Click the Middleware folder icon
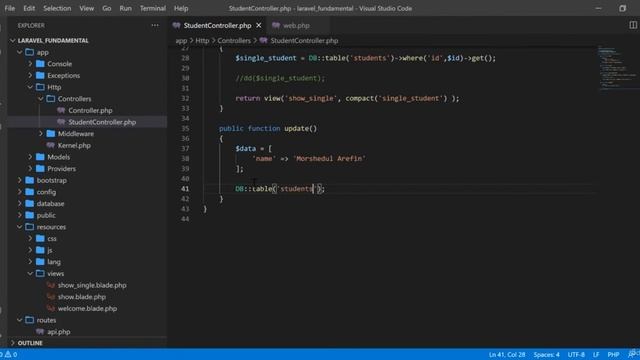 coord(51,133)
